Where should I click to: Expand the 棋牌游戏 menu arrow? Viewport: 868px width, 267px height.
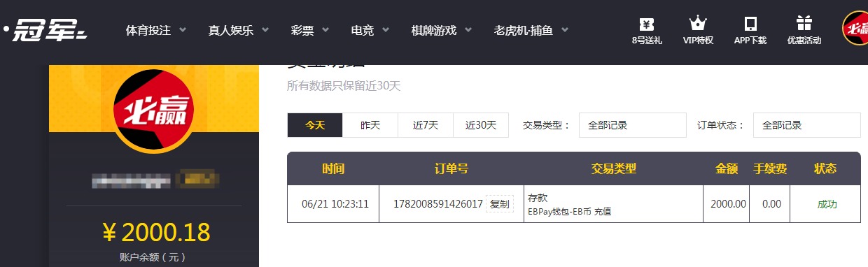(x=468, y=30)
